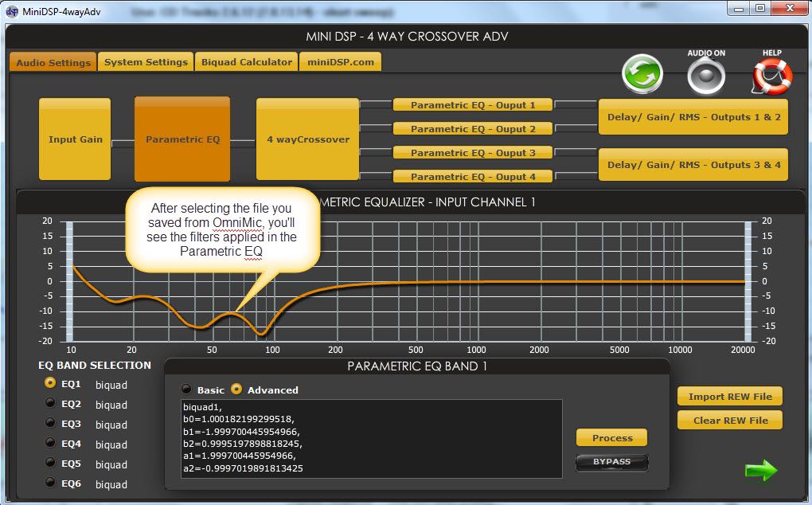Open Parametric EQ - Ouput 3
Screen dimensions: 812x505
(473, 153)
